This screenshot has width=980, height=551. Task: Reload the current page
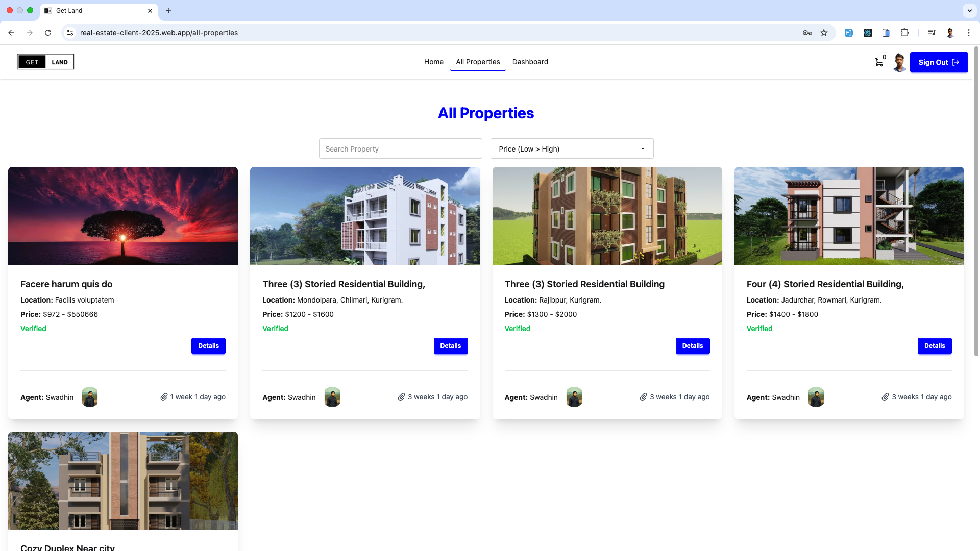pyautogui.click(x=48, y=33)
